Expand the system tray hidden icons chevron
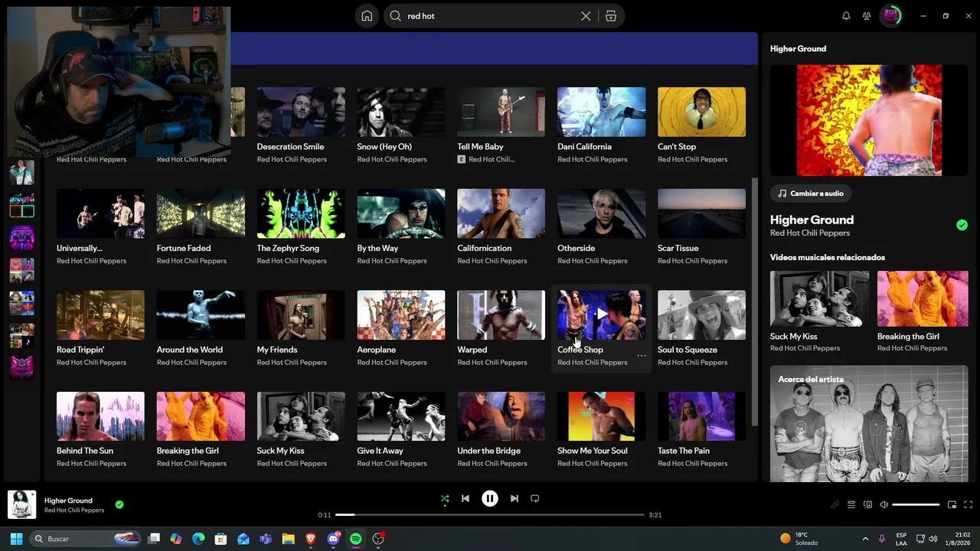Viewport: 980px width, 551px height. (x=865, y=539)
